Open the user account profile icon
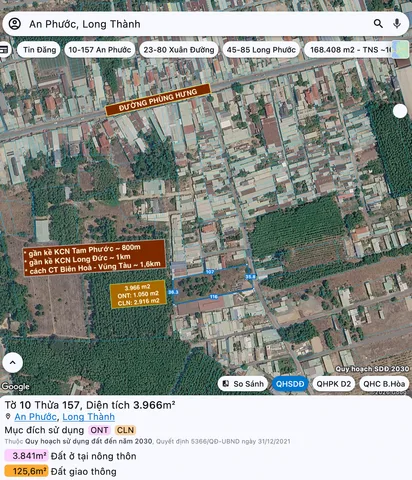The height and width of the screenshot is (480, 412). point(15,24)
